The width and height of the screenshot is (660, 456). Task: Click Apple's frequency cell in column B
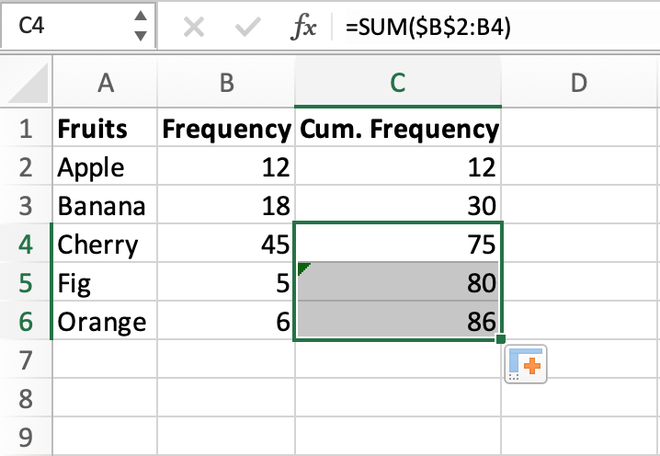[226, 167]
